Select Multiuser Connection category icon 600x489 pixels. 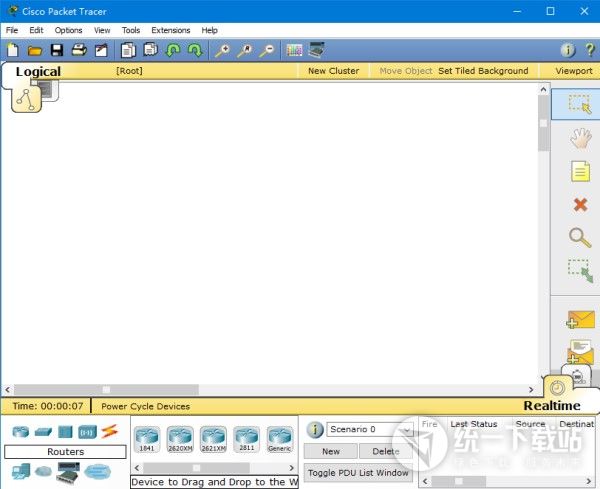97,471
